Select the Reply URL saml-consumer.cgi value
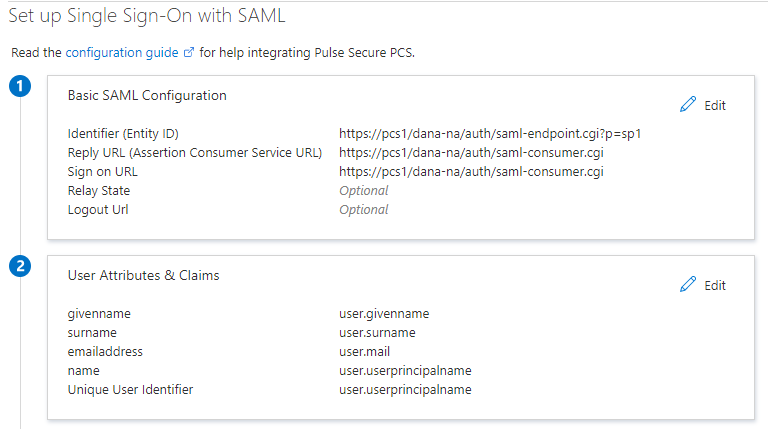The image size is (768, 429). pyautogui.click(x=471, y=152)
